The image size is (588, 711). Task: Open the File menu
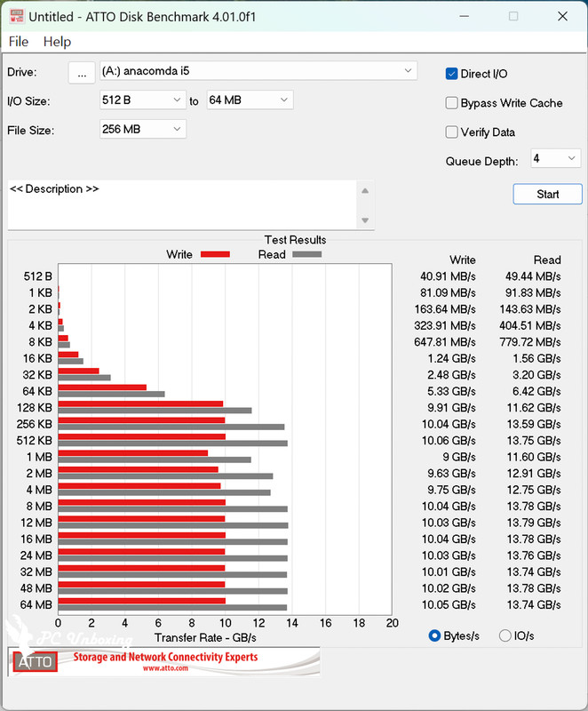(19, 42)
